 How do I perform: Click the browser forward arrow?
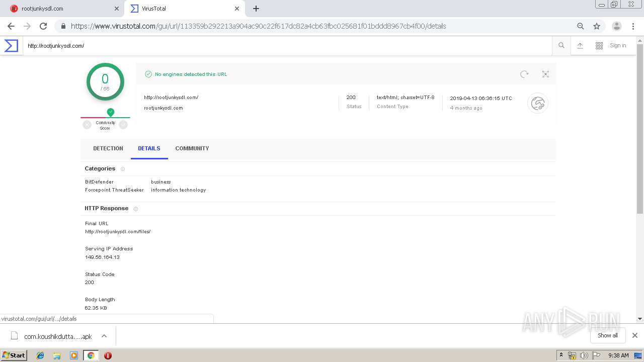coord(27,26)
